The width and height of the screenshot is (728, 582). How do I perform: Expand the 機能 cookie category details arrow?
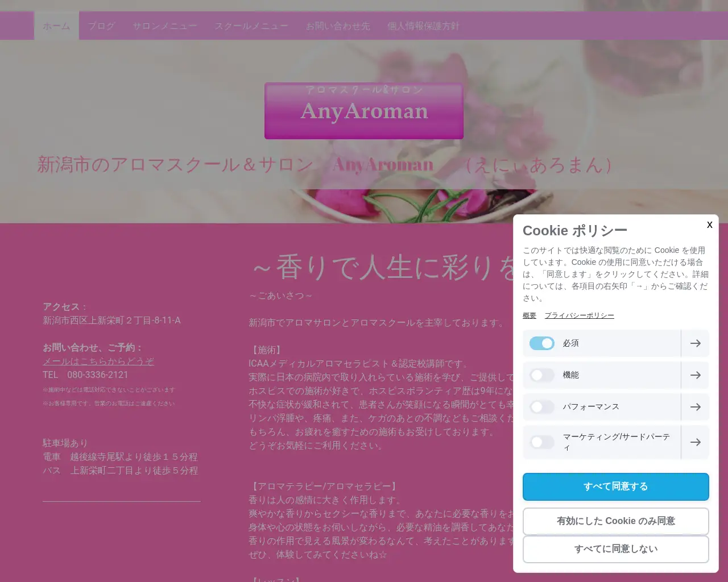[695, 375]
